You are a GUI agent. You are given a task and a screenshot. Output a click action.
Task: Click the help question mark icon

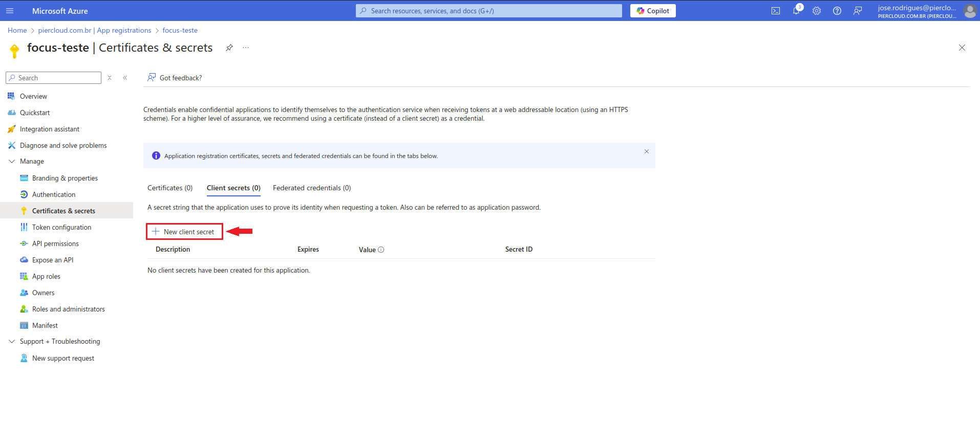pos(837,11)
